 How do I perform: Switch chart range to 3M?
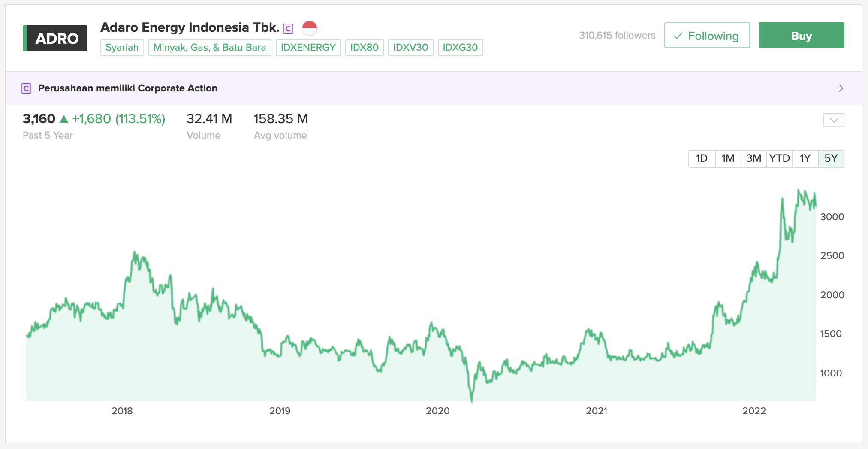pyautogui.click(x=753, y=159)
